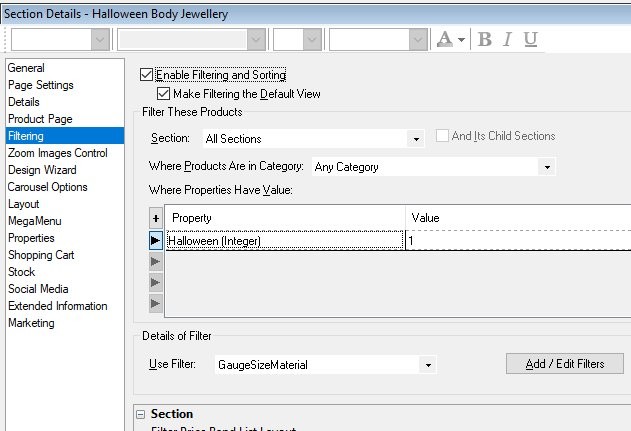Select the Halloween row arrow marker

tap(155, 241)
